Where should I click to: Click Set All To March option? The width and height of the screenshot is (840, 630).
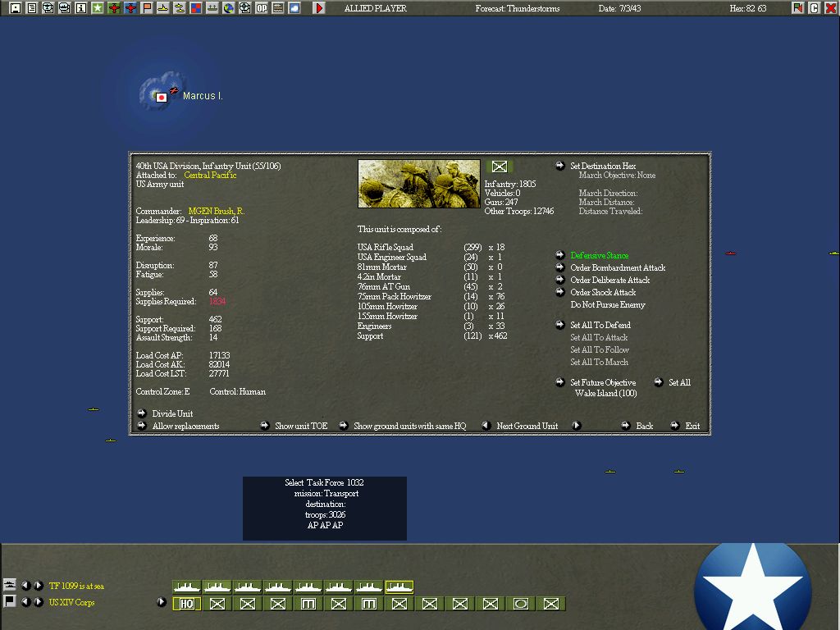[x=599, y=362]
